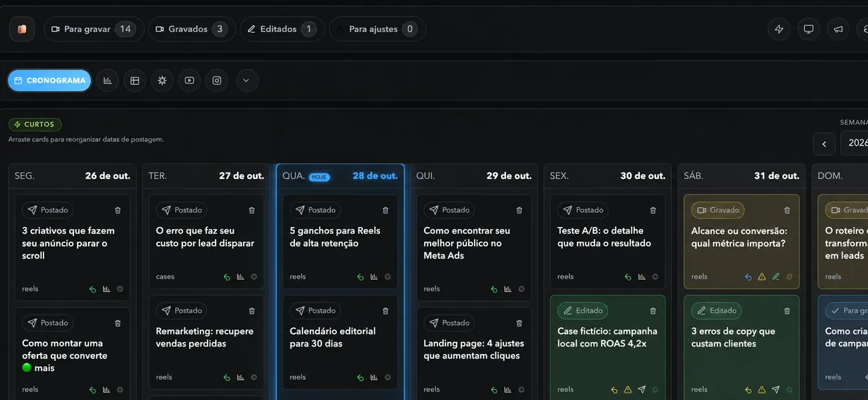
Task: Delete 'Como encontrar seu melhor público' card
Action: pos(519,210)
